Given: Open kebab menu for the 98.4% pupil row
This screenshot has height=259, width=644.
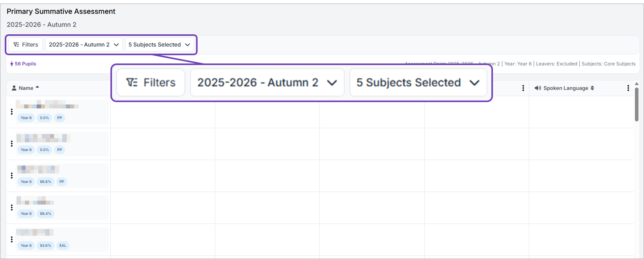Looking at the screenshot, I should (x=12, y=207).
